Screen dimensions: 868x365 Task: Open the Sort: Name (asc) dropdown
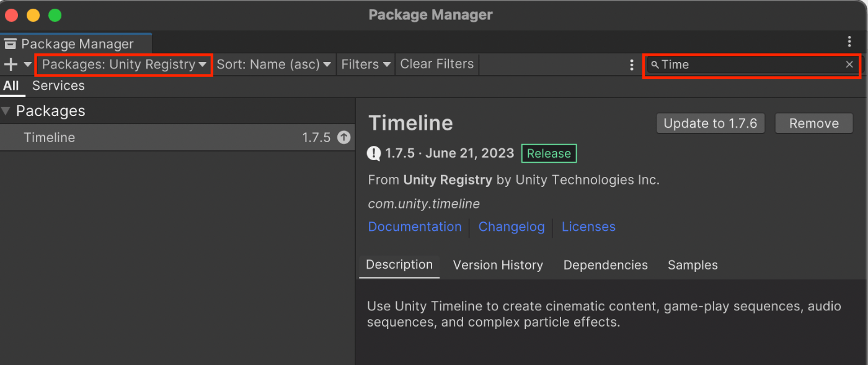tap(273, 65)
